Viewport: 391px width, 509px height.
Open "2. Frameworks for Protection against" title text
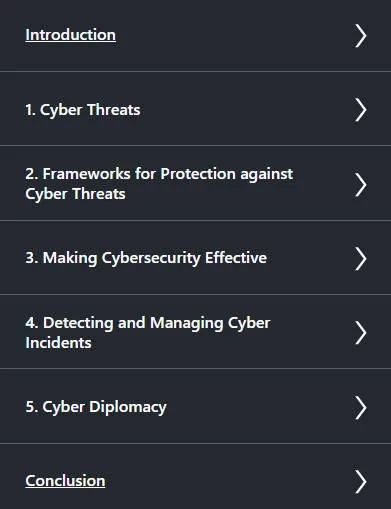click(159, 174)
